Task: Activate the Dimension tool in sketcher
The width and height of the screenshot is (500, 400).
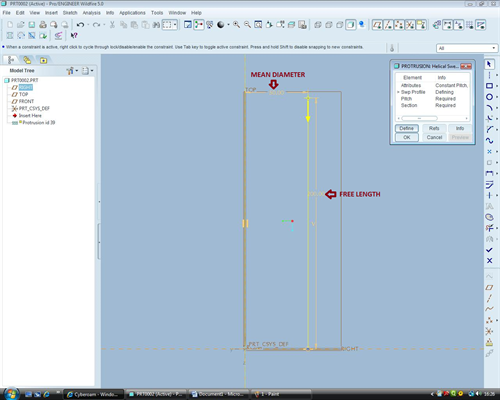Action: click(489, 173)
